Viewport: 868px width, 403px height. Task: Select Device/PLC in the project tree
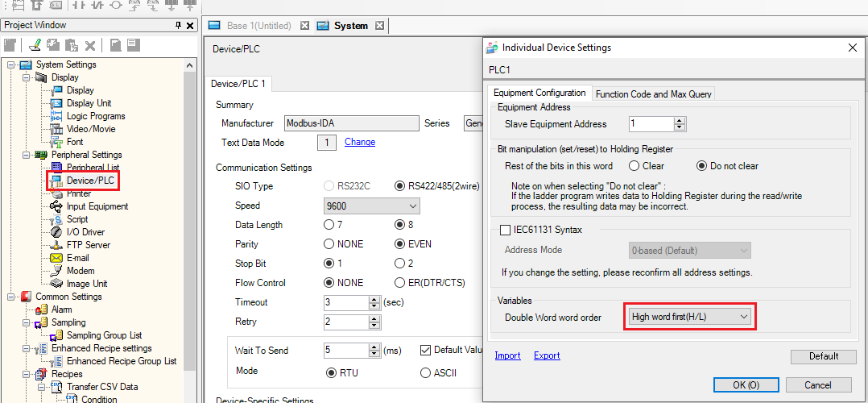click(91, 181)
